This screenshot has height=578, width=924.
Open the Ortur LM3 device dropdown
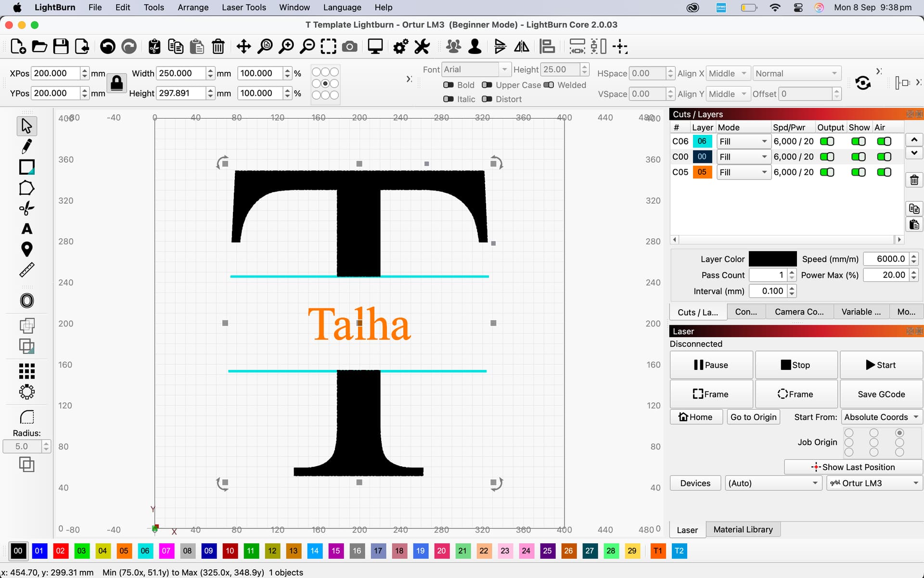click(x=874, y=483)
